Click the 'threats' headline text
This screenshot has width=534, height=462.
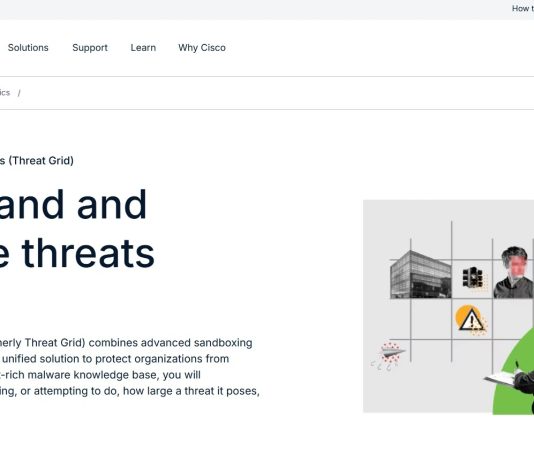[x=88, y=254]
